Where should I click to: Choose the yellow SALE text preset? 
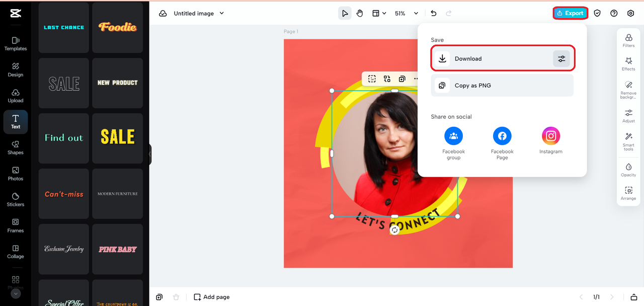point(118,138)
